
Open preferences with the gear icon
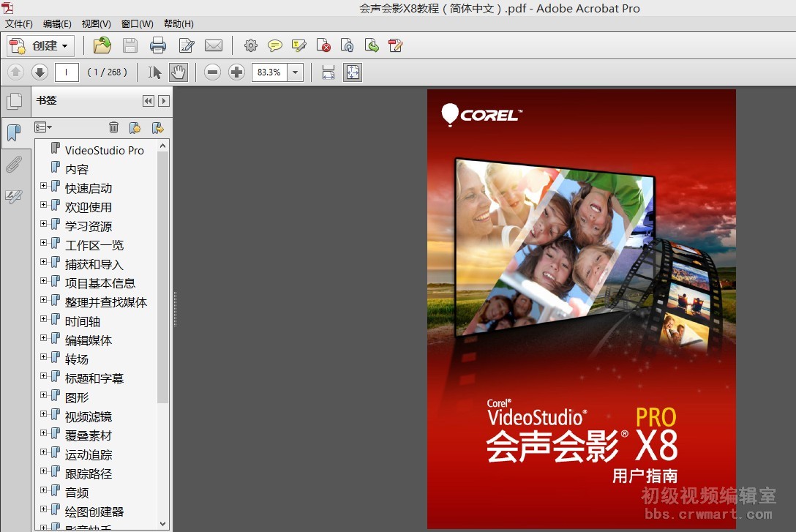(251, 45)
